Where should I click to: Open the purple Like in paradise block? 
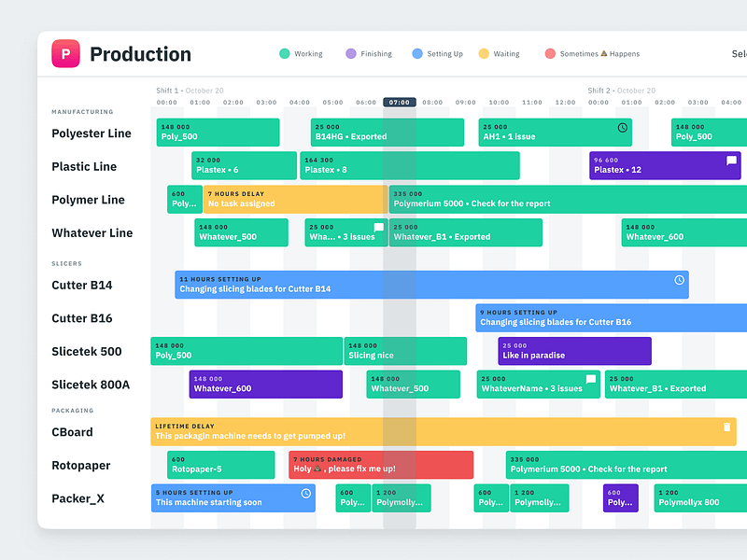[574, 351]
